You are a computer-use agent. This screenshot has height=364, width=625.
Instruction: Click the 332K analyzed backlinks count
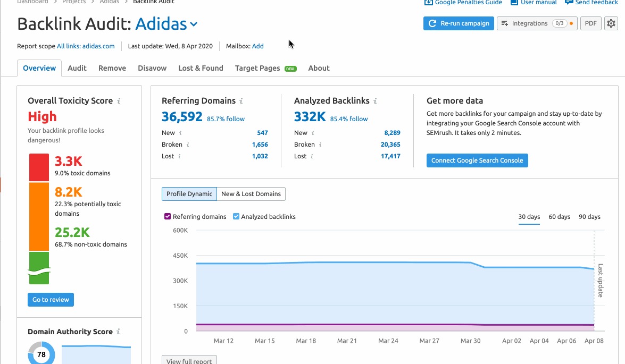[310, 117]
